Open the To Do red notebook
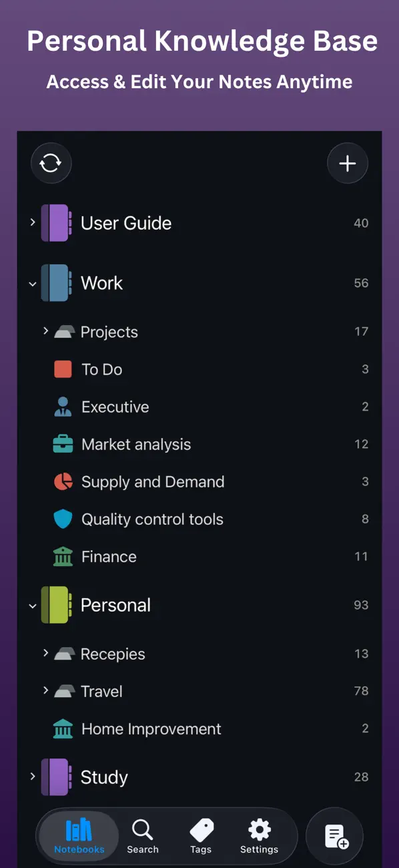This screenshot has height=868, width=399. pyautogui.click(x=63, y=369)
